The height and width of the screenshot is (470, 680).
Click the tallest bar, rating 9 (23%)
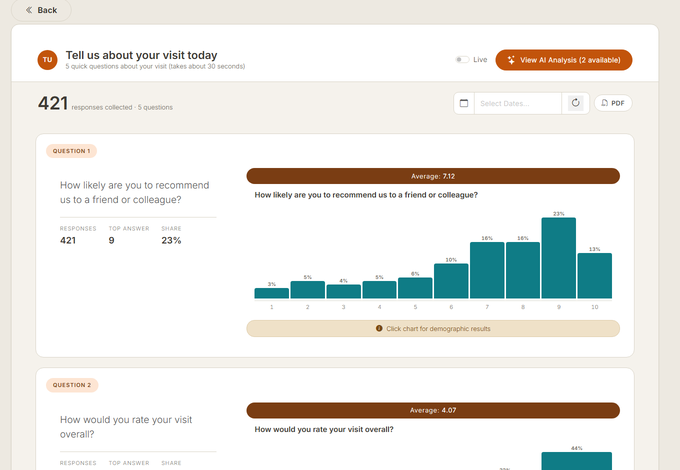tap(559, 258)
